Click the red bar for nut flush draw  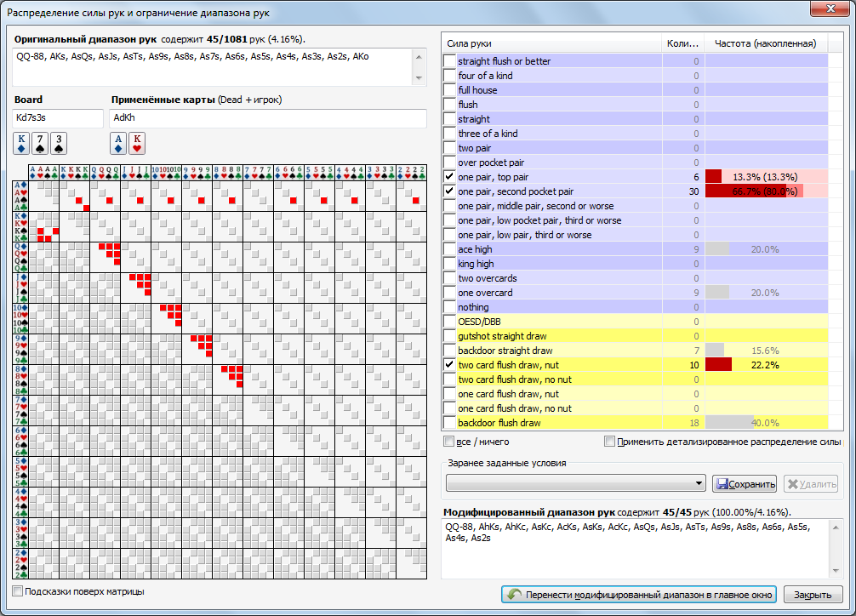tap(718, 365)
